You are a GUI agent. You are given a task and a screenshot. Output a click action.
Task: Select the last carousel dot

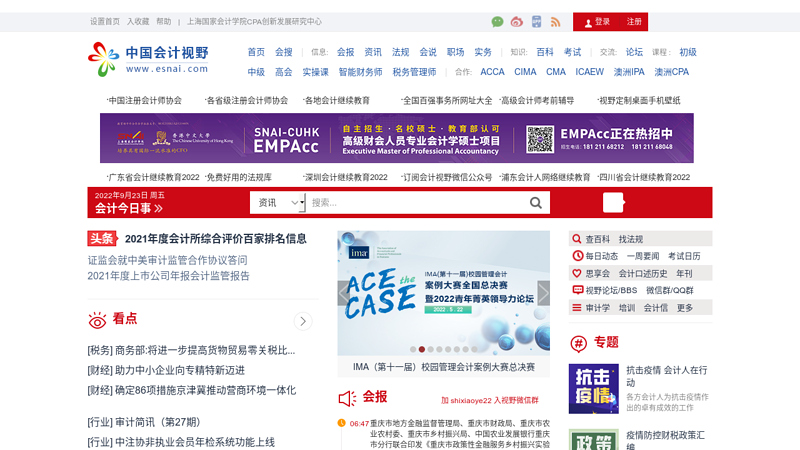[x=474, y=349]
